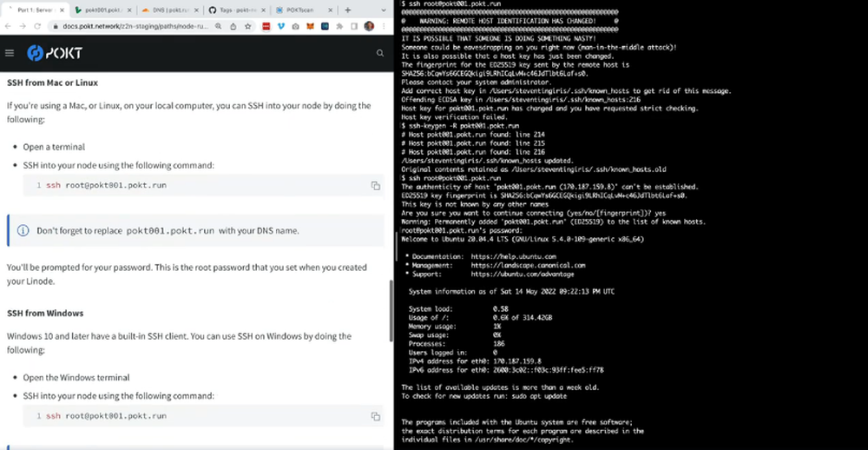Switch to the GitHub Tags tab
868x450 pixels.
(236, 10)
